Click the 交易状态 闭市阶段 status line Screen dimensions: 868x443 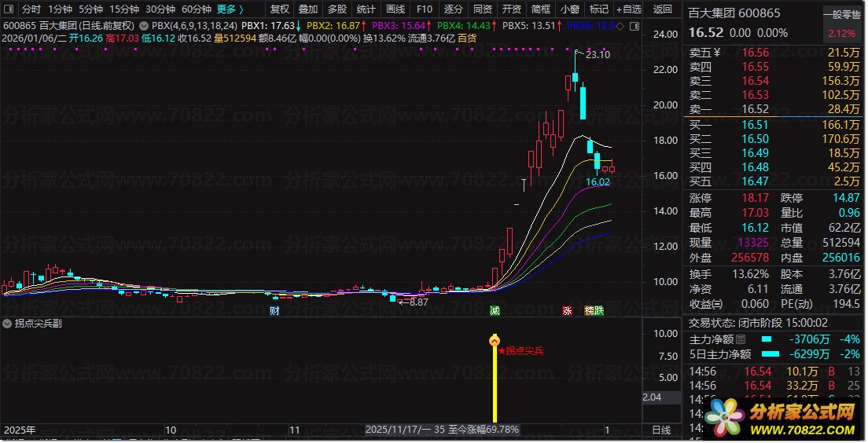(759, 323)
